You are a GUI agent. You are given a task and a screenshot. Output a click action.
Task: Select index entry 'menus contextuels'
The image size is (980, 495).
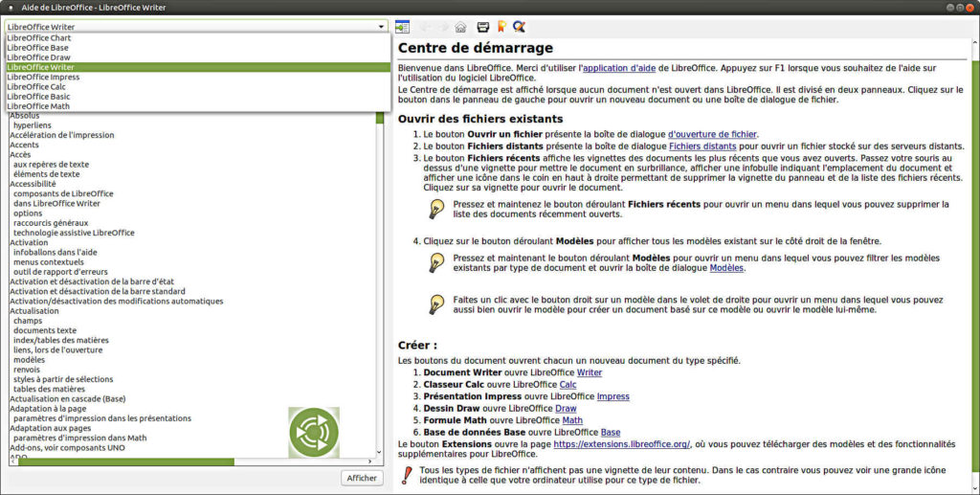click(48, 262)
